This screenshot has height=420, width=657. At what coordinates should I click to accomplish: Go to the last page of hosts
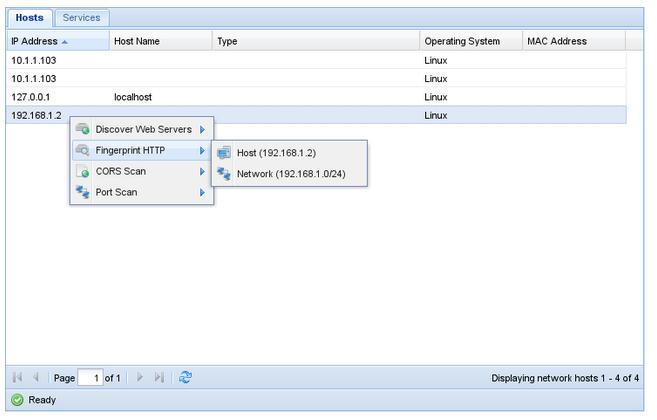coord(159,378)
